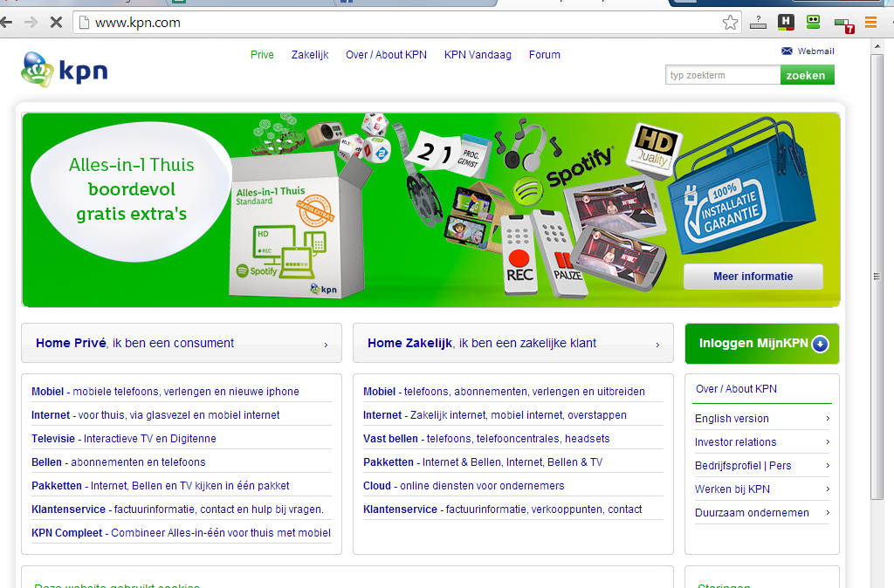The width and height of the screenshot is (894, 588).
Task: Click the black H extension icon
Action: tap(786, 23)
